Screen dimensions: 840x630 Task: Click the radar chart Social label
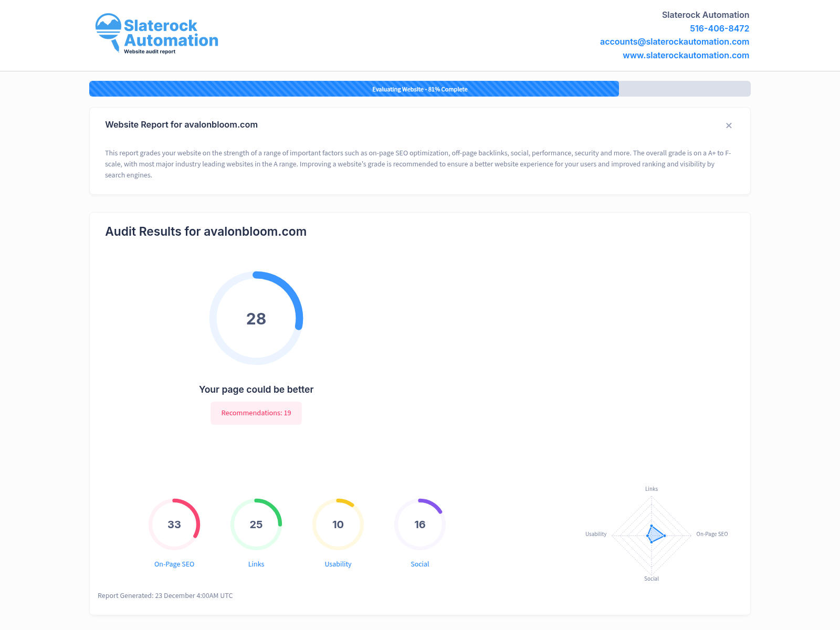(x=652, y=579)
